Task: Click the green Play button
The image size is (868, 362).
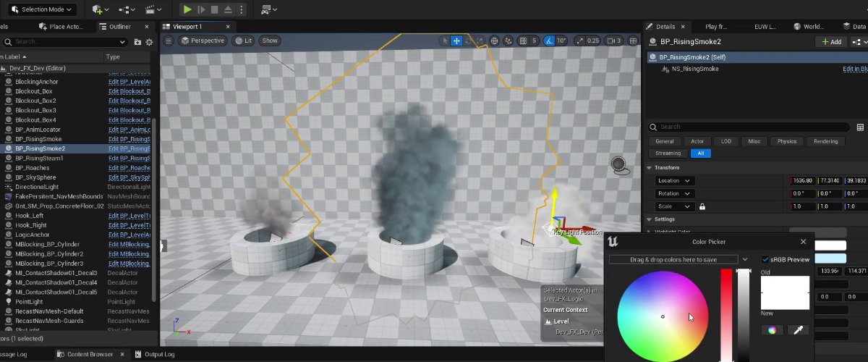Action: point(187,9)
